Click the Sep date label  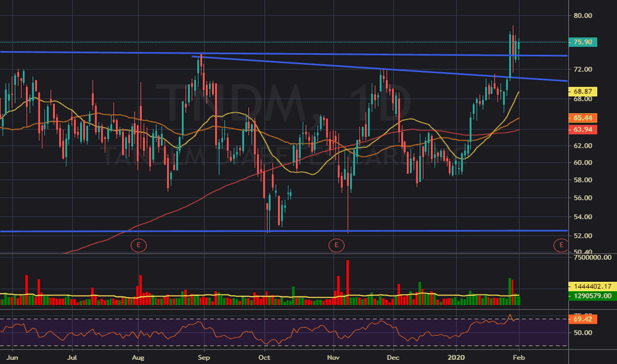coord(204,357)
